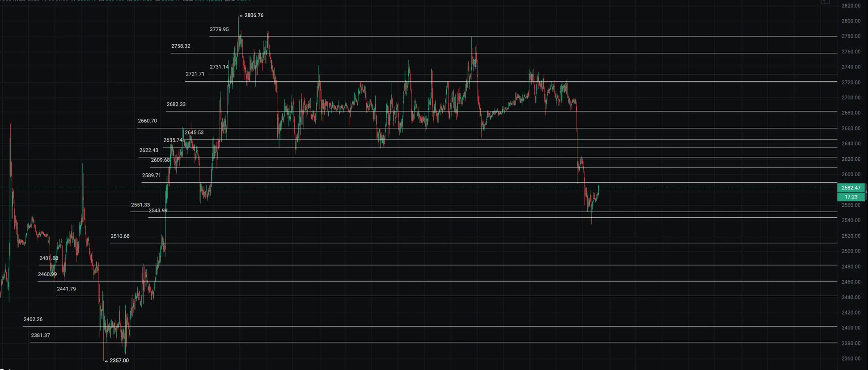
Task: Click the current price tag 2582.47
Action: [851, 188]
